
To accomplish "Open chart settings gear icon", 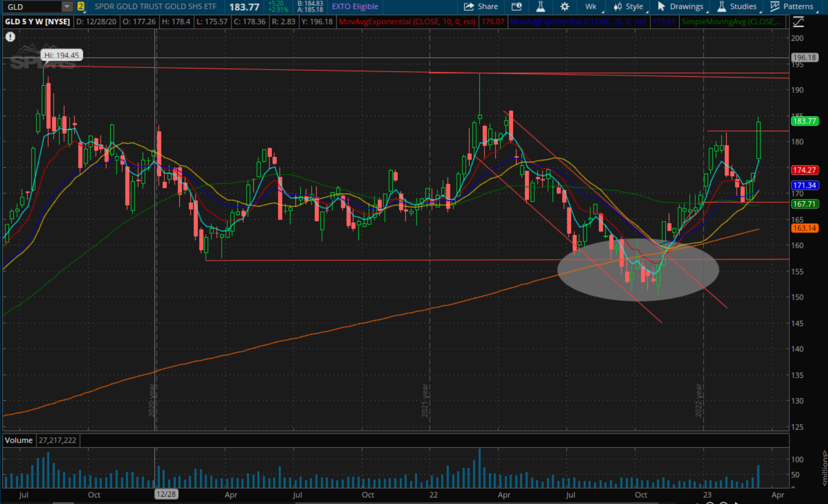I will (x=565, y=7).
